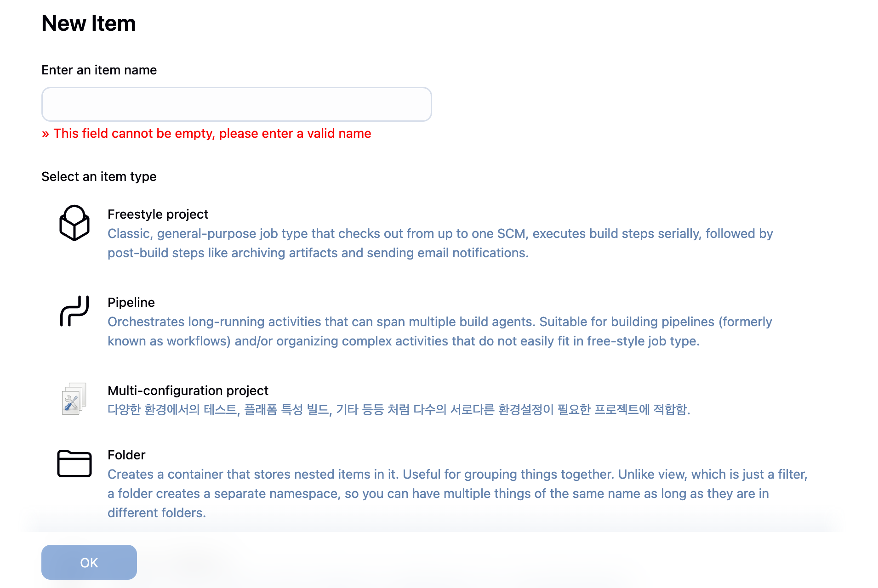This screenshot has height=588, width=878.
Task: Click the Folder description about nested items
Action: 457,493
